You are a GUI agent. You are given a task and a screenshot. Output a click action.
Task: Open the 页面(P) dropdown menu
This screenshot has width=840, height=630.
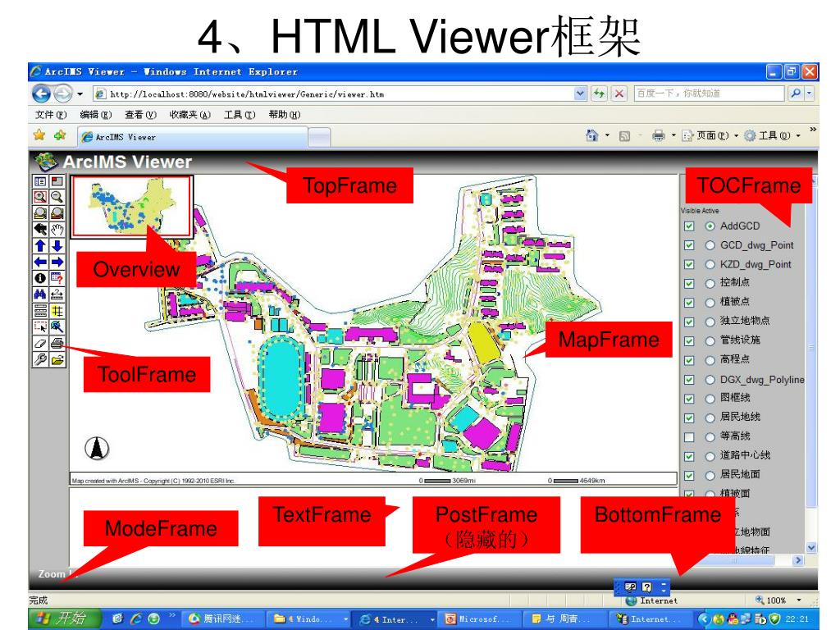click(x=710, y=135)
